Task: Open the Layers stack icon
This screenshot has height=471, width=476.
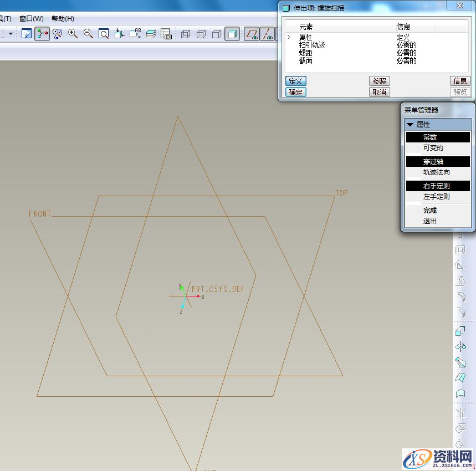Action: click(151, 34)
